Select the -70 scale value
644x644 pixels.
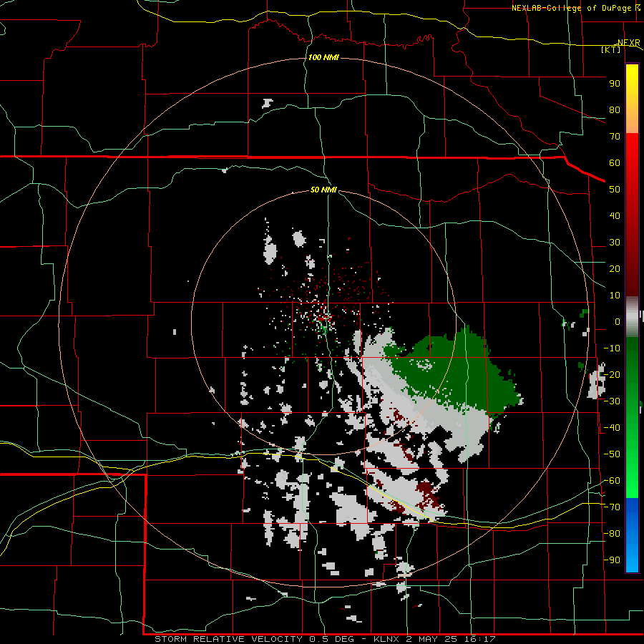pos(612,507)
